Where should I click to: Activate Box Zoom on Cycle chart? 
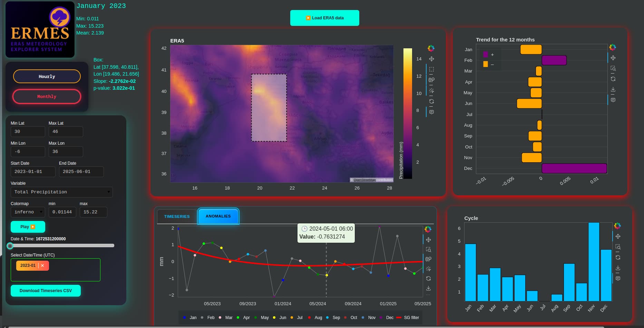click(x=618, y=247)
